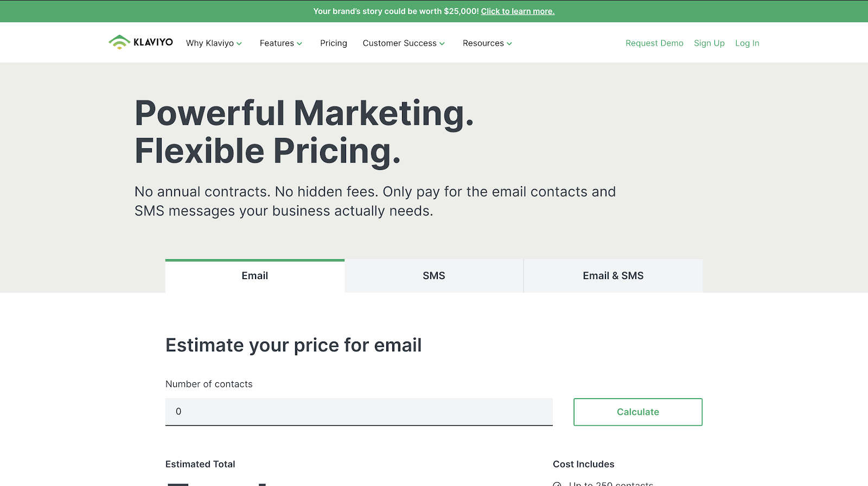Follow the 'Click to learn more' banner link
Image resolution: width=868 pixels, height=486 pixels.
click(518, 11)
